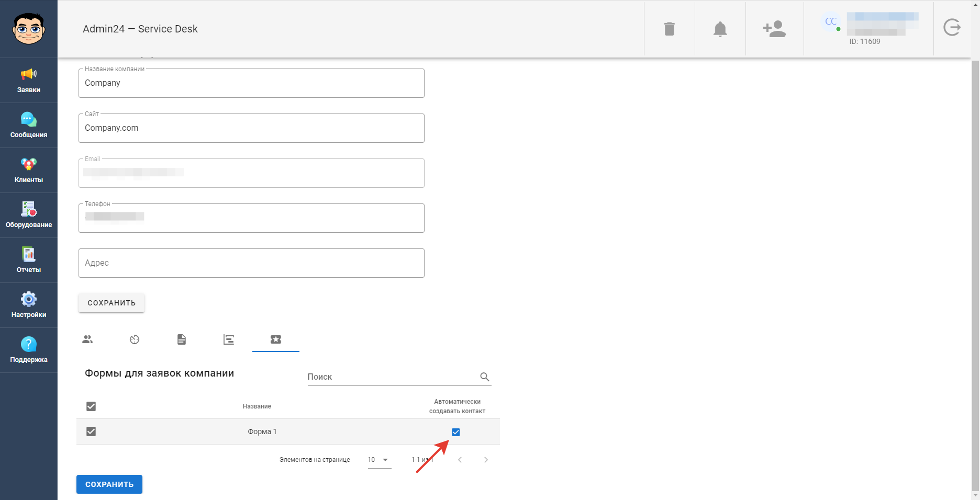Open the Заявки section
This screenshot has height=500, width=980.
(x=29, y=81)
